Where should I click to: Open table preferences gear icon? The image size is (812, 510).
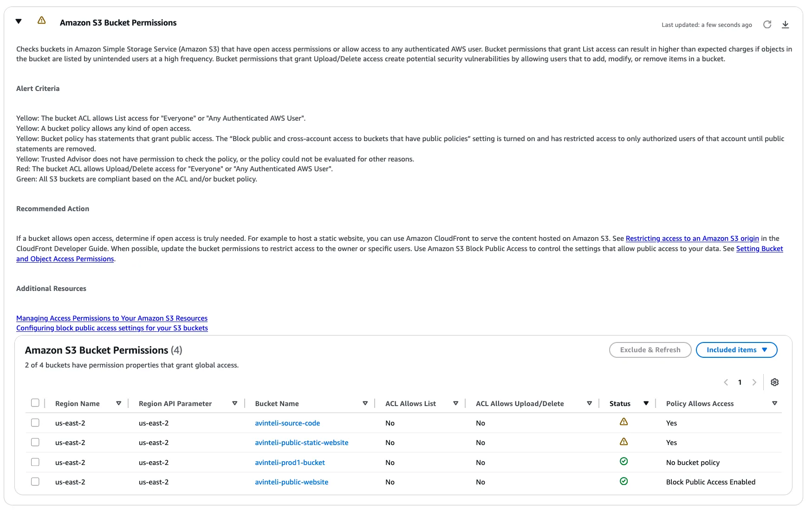point(774,382)
